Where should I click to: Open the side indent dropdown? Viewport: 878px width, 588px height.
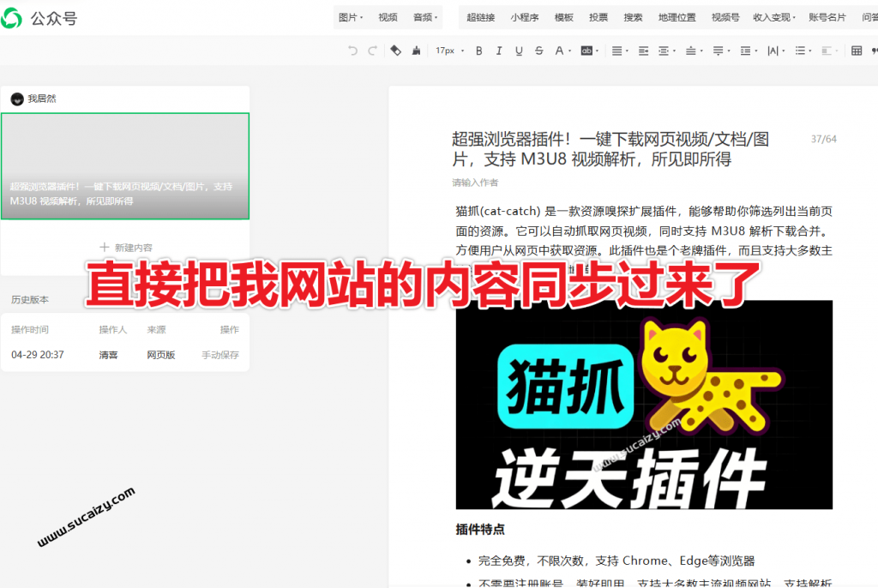(667, 51)
